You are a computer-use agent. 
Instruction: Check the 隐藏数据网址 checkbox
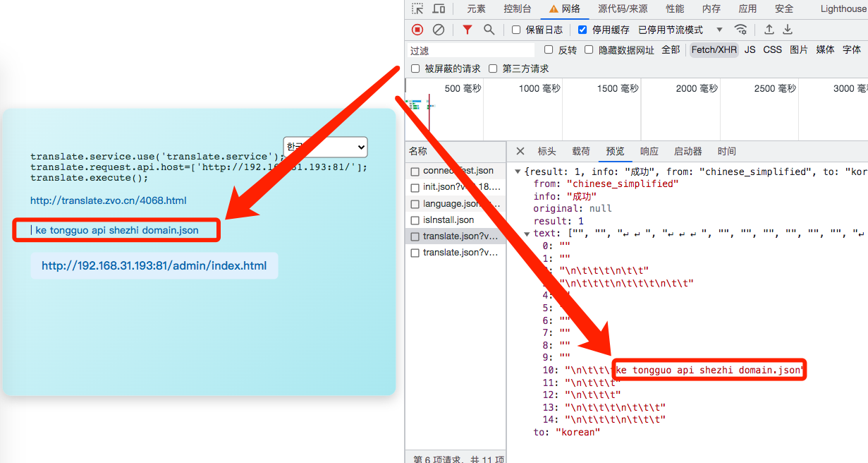589,49
